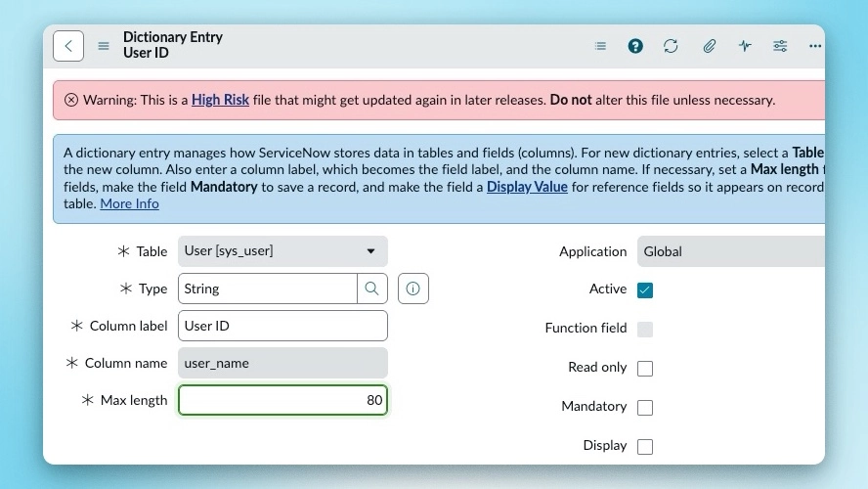Open the help question mark icon

pyautogui.click(x=635, y=46)
